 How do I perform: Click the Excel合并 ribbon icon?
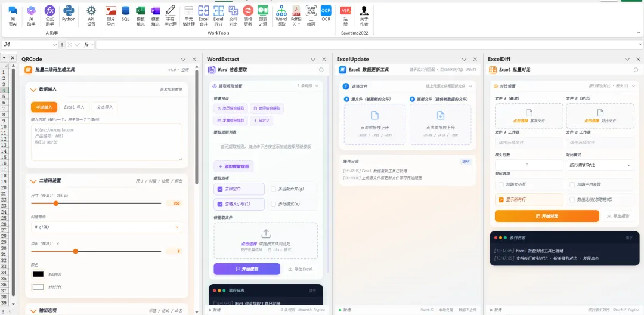[x=204, y=16]
